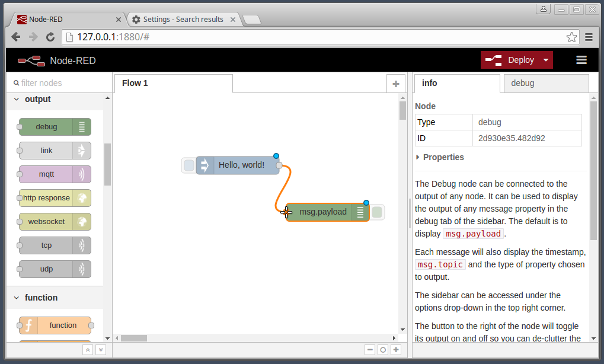Pick the function node in the palette
604x364 pixels.
[55, 325]
